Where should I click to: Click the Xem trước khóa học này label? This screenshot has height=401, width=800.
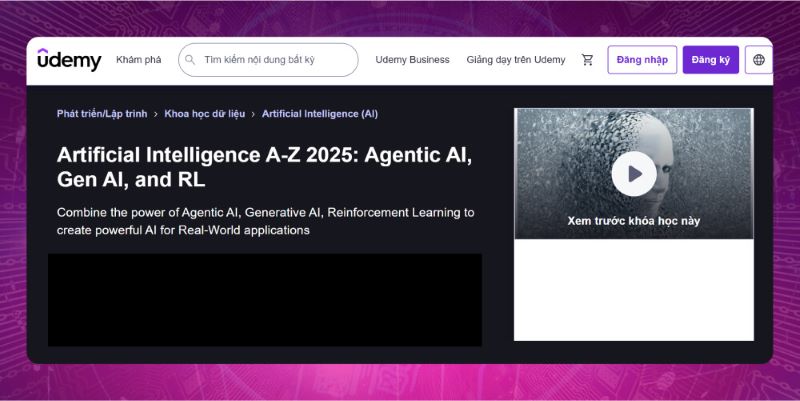pos(633,221)
